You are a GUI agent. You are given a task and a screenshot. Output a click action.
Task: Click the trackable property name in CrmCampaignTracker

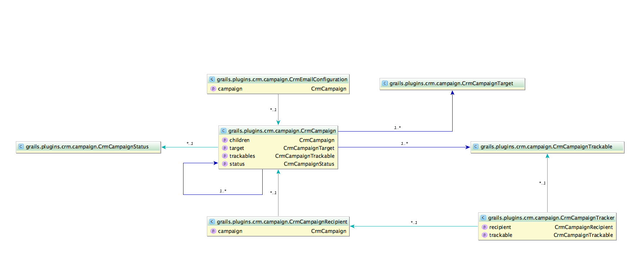click(501, 235)
